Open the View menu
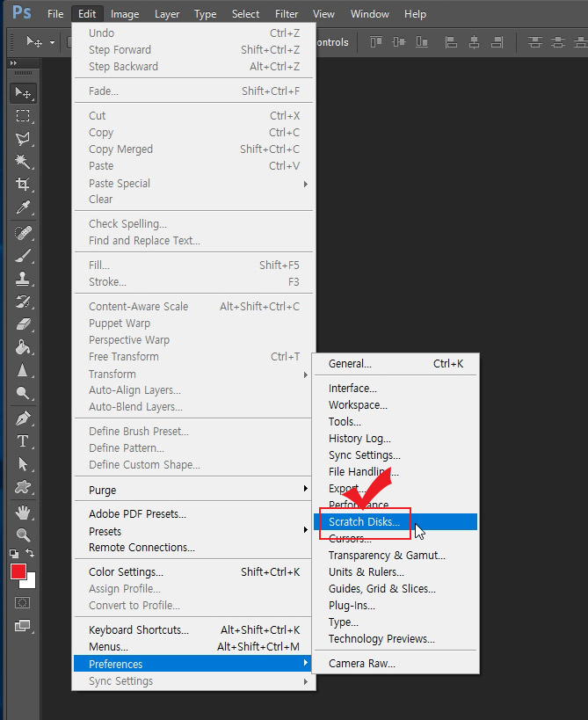 point(323,14)
